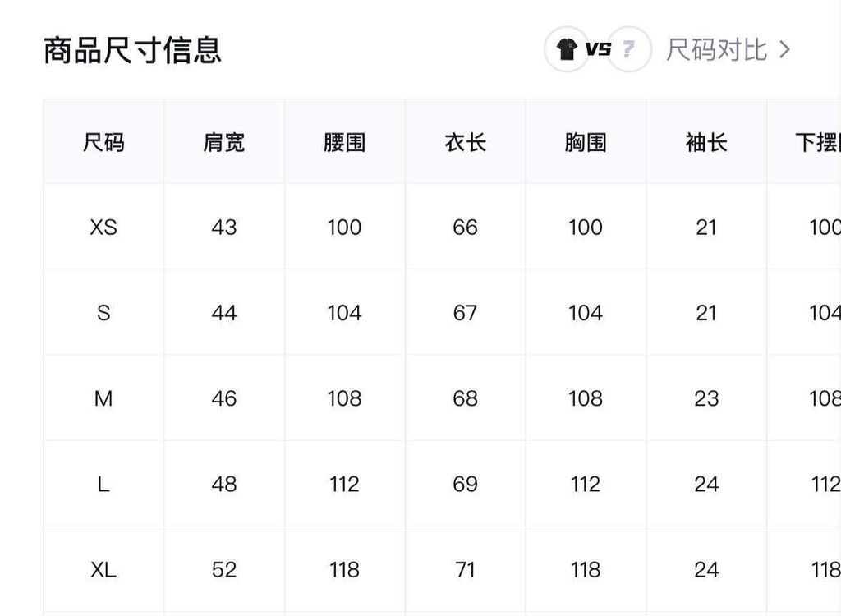841x616 pixels.
Task: Select the 衣长 value 68 for M
Action: [465, 398]
